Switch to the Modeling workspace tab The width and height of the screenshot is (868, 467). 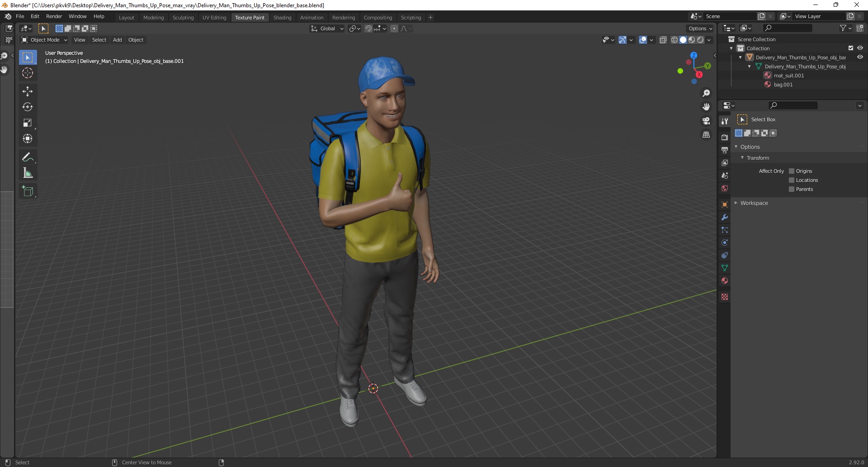[153, 18]
